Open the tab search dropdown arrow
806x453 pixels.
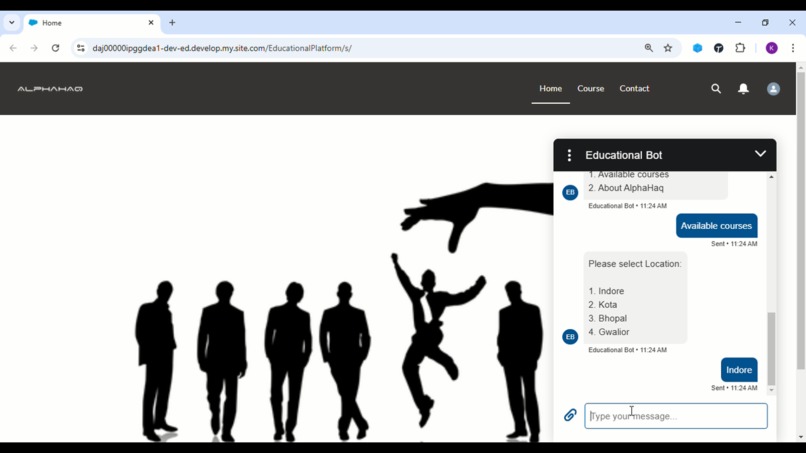click(x=11, y=23)
